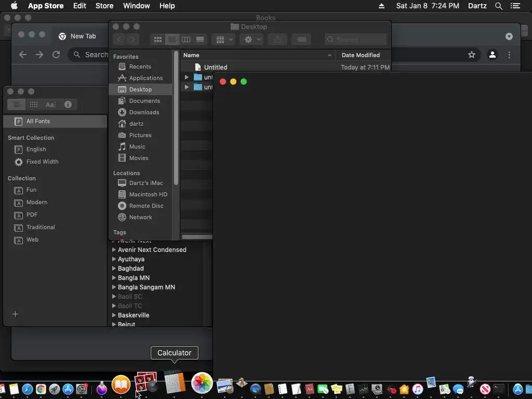Switch Finder to icon view
The height and width of the screenshot is (399, 532).
(x=158, y=39)
